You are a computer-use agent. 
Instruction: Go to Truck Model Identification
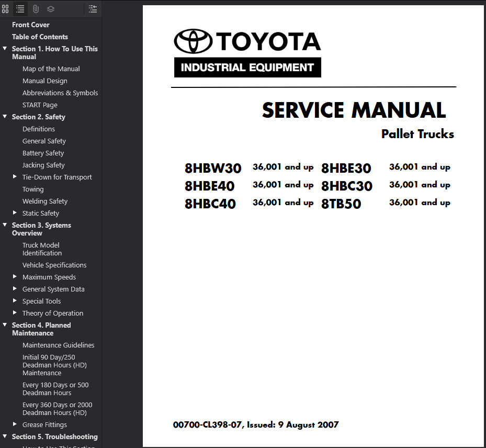coord(42,249)
